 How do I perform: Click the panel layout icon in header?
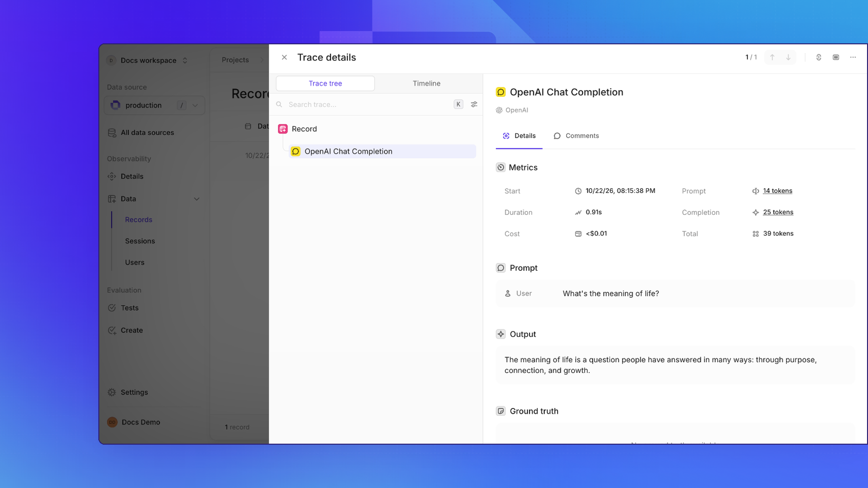836,57
